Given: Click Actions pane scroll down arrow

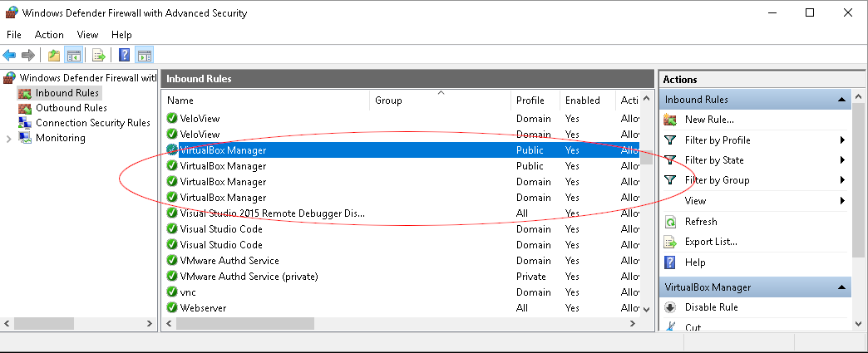Looking at the screenshot, I should 859,322.
